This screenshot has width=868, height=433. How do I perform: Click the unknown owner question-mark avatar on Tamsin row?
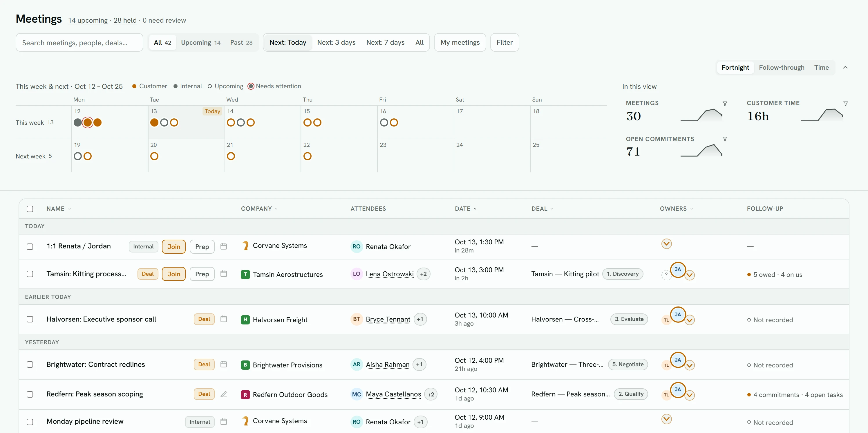tap(666, 275)
